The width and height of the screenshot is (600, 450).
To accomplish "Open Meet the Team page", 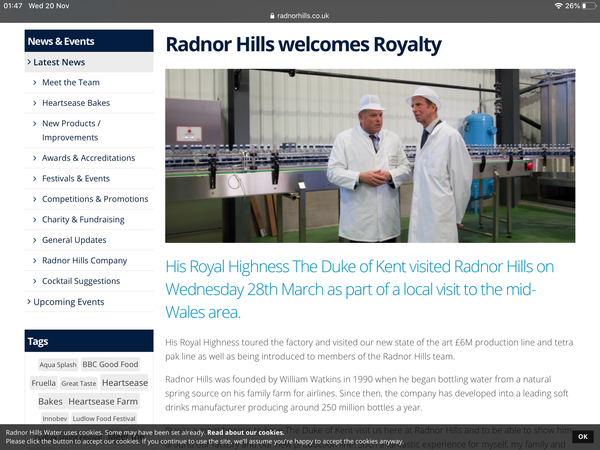I will coord(71,82).
